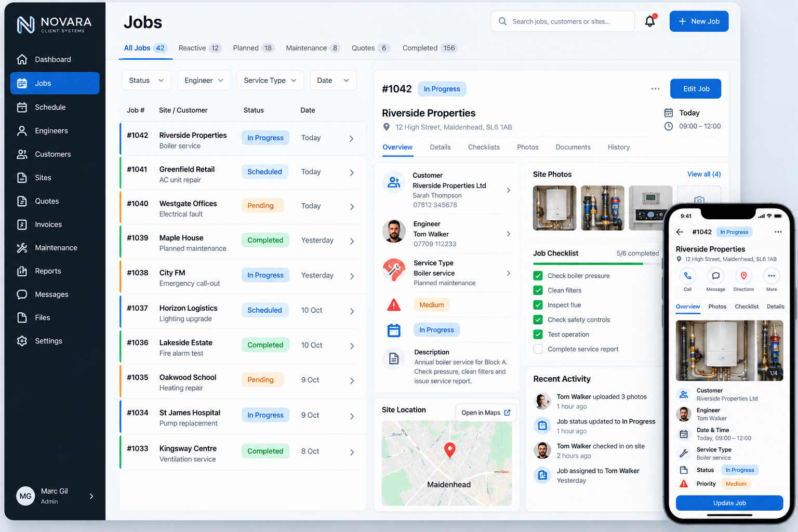The height and width of the screenshot is (532, 798).
Task: Uncheck the Check boiler pressure checkbox
Action: (538, 276)
